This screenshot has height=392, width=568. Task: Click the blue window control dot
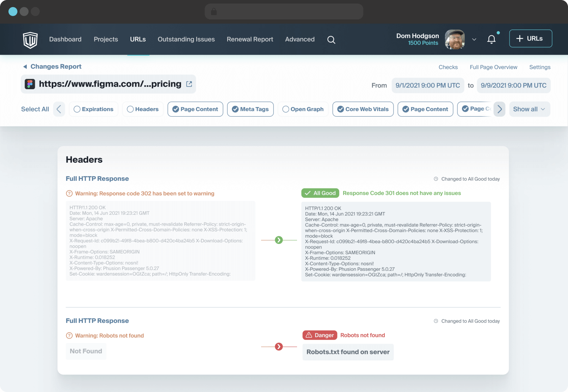pyautogui.click(x=13, y=12)
